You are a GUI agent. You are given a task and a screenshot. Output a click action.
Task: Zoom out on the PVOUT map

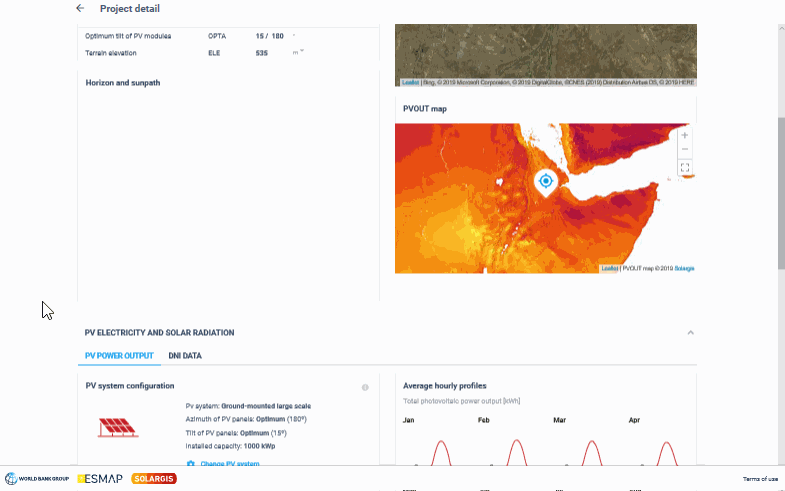pyautogui.click(x=685, y=149)
